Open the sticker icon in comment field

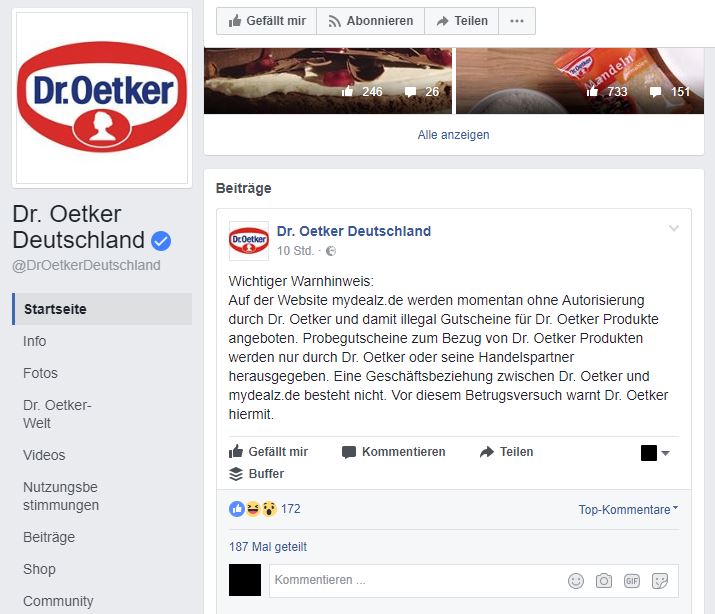[660, 581]
